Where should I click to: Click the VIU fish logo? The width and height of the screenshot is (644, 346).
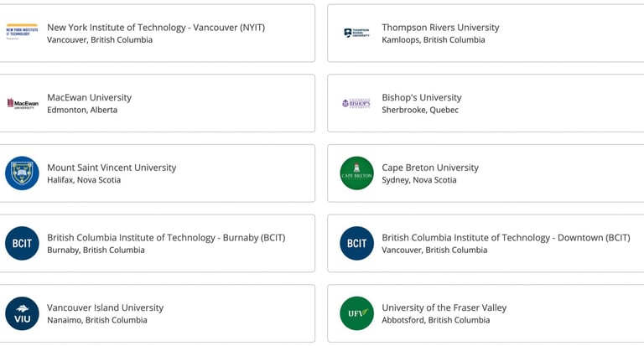pos(22,313)
